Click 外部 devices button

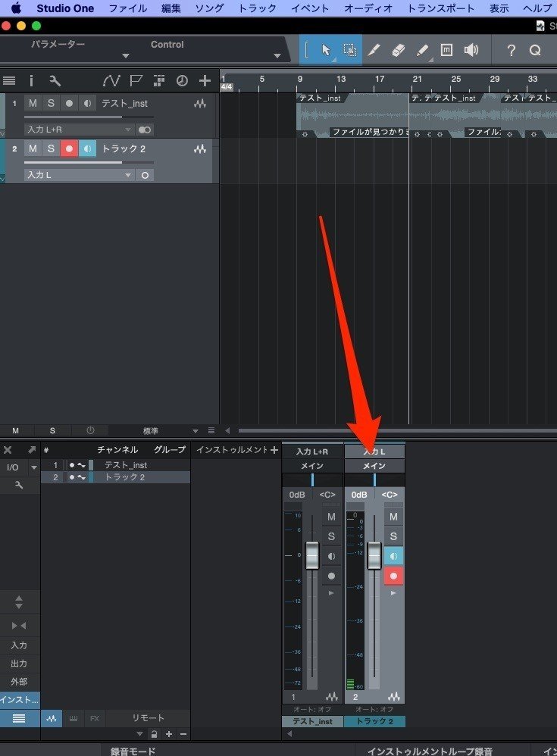tap(19, 681)
